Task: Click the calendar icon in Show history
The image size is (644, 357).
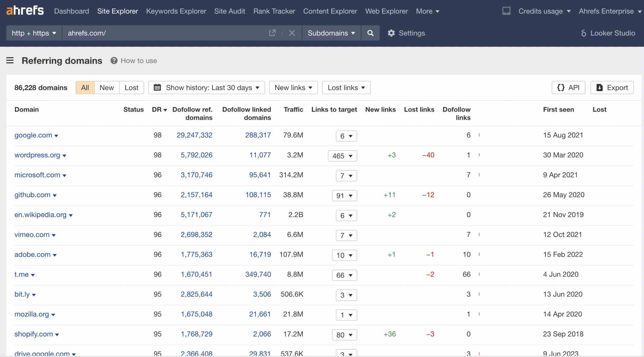Action: coord(157,87)
